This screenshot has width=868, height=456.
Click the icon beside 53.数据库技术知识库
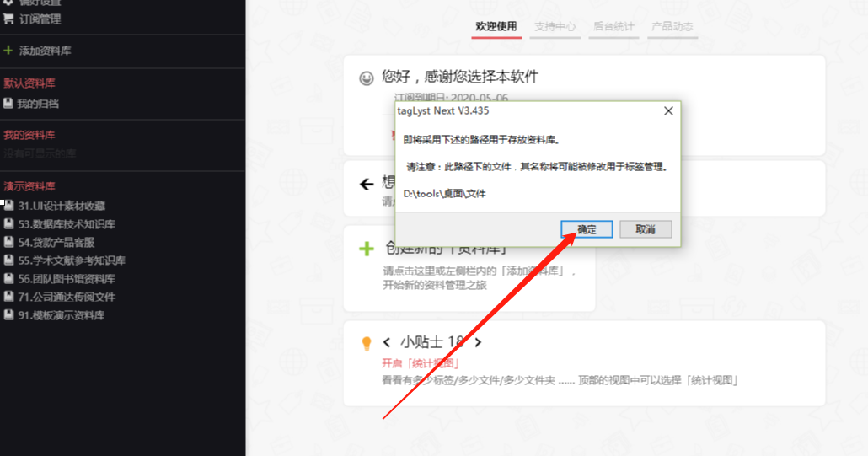click(x=9, y=223)
